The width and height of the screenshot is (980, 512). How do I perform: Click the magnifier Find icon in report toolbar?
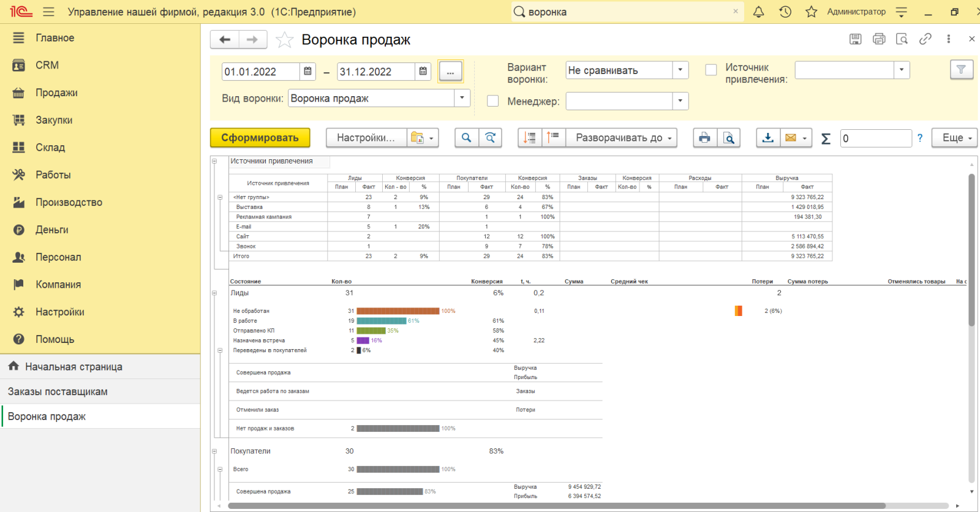466,138
